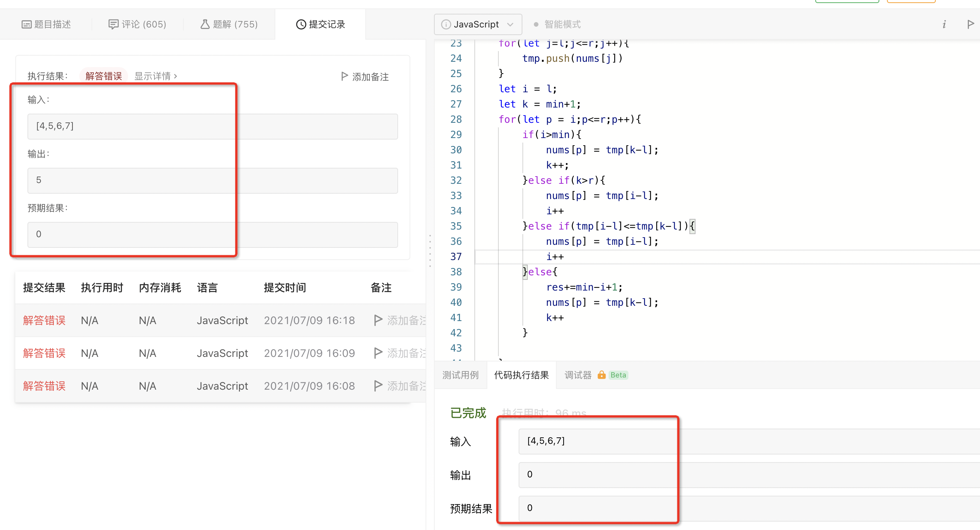Open the 题解 (755) solutions tab
The height and width of the screenshot is (530, 980).
click(229, 24)
